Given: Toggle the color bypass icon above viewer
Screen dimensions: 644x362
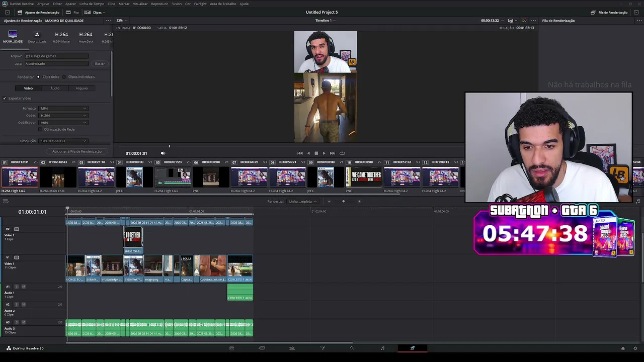Looking at the screenshot, I should 524,21.
